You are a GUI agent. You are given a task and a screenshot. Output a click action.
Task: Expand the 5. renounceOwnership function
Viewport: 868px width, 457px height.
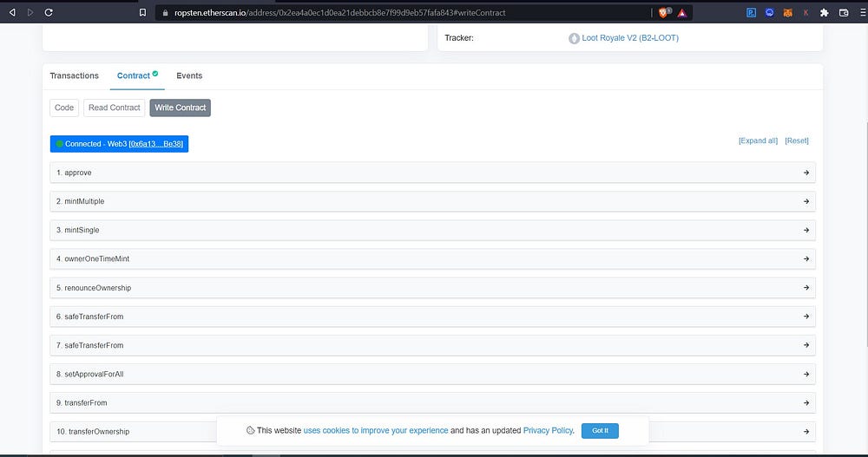[432, 288]
